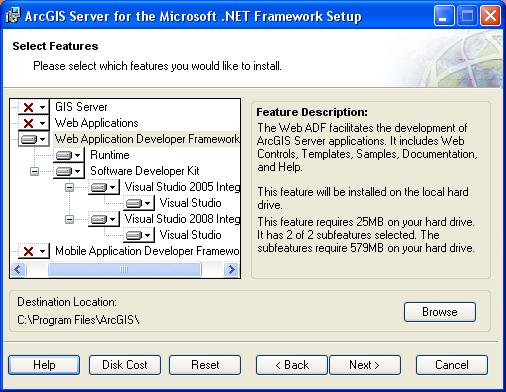The height and width of the screenshot is (392, 506).
Task: Select Web Applications feature label
Action: click(96, 123)
